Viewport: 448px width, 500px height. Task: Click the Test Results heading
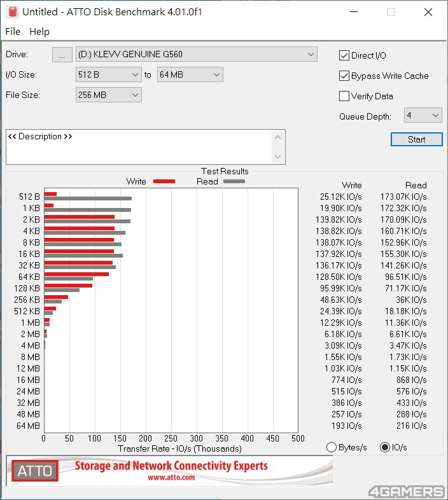[x=225, y=171]
